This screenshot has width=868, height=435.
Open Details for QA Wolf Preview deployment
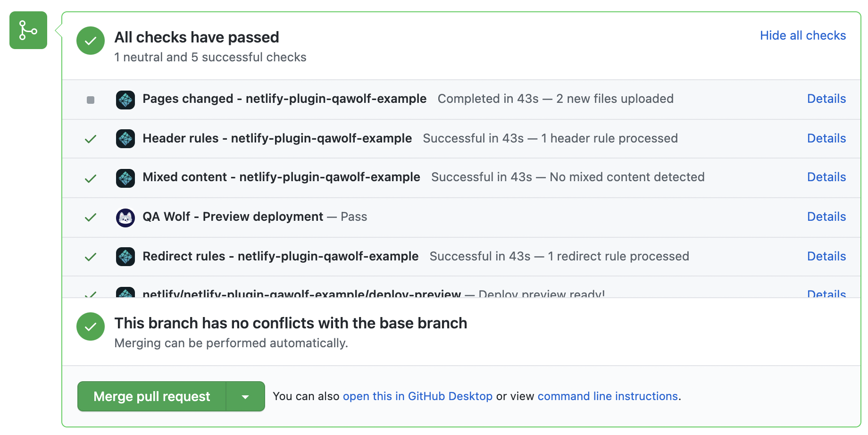point(826,217)
